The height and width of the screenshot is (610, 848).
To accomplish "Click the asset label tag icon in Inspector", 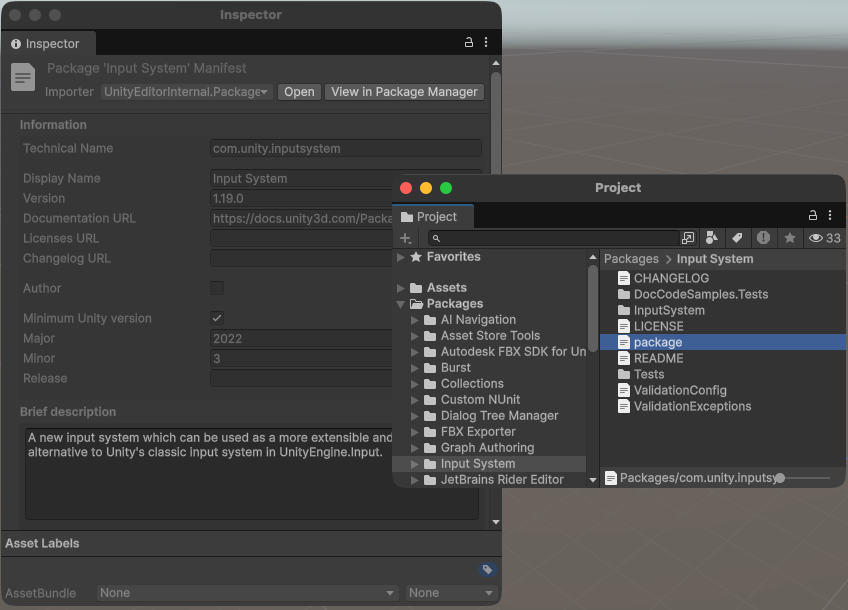I will point(487,569).
